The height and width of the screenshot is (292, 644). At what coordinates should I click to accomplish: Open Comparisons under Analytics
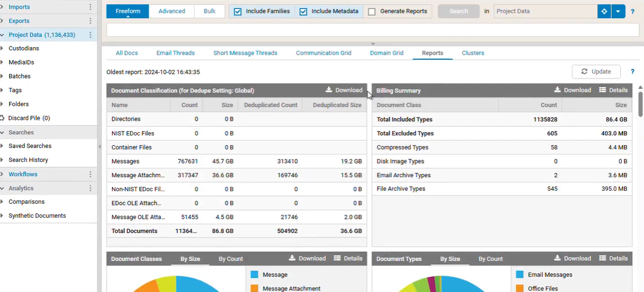point(27,202)
